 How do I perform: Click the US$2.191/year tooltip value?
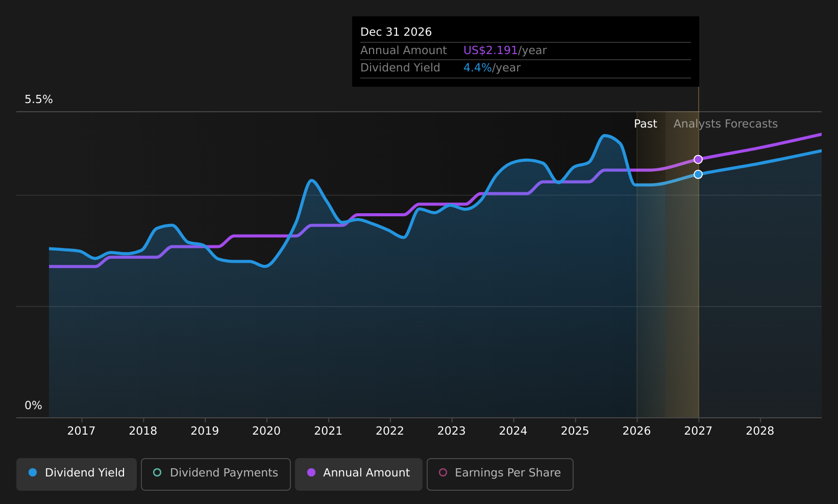(x=505, y=51)
